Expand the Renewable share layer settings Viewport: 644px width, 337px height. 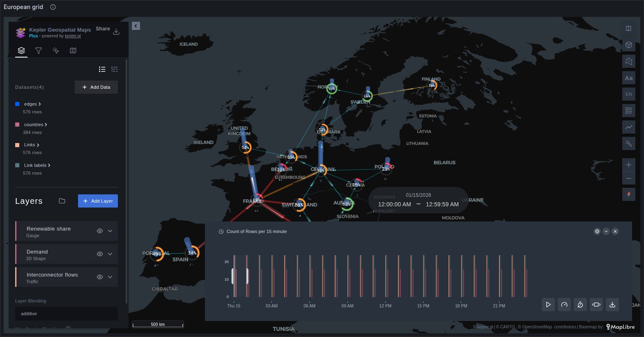(110, 231)
